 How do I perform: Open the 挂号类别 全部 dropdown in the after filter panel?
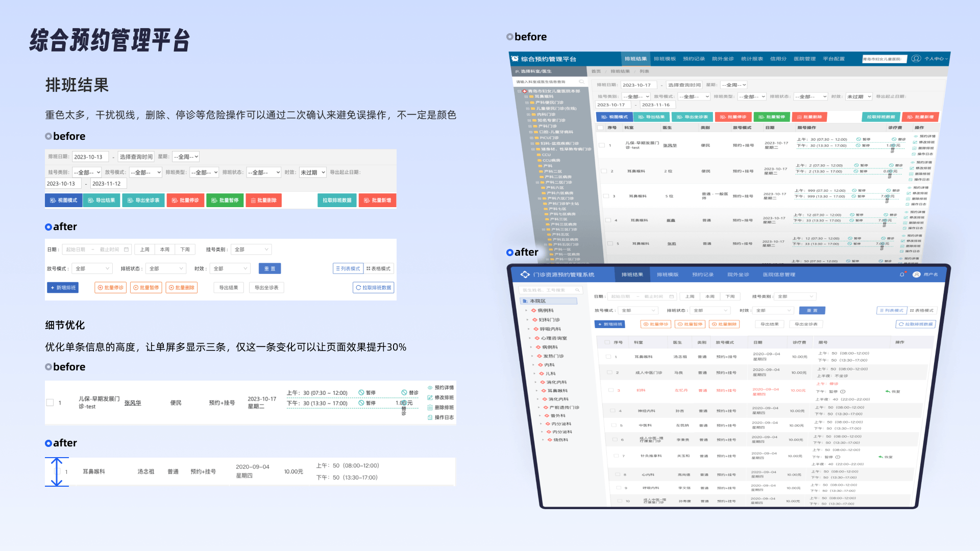251,249
